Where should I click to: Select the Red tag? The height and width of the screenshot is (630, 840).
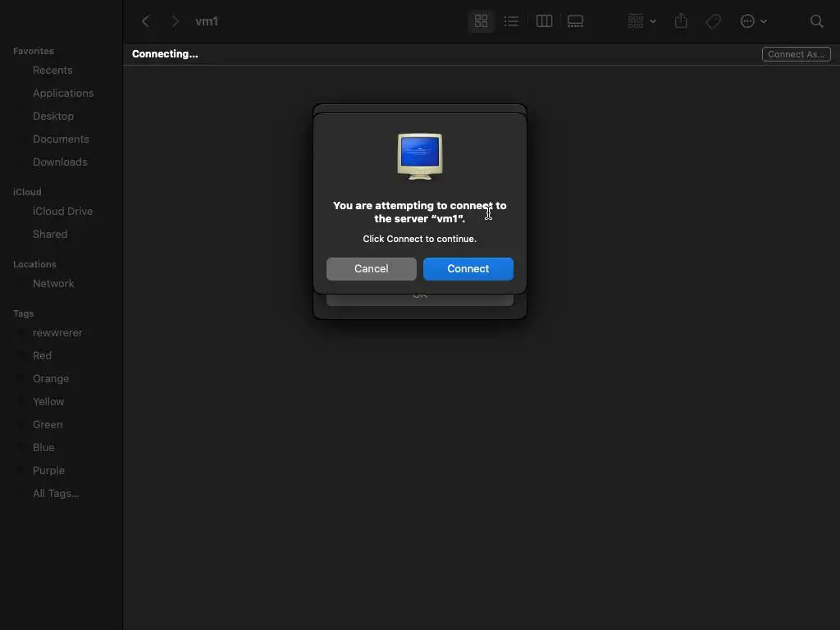click(x=42, y=356)
